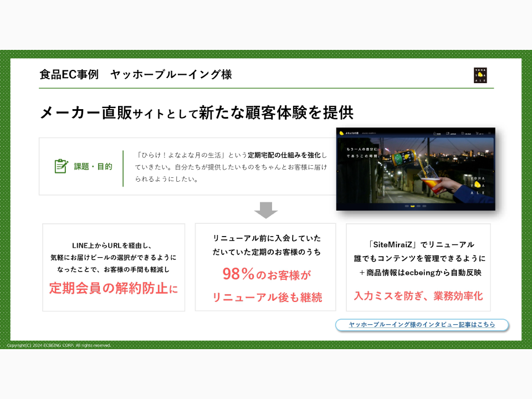This screenshot has height=399, width=532.
Task: Click the line 誰でもコンテンツを管理できるように
Action: (420, 259)
